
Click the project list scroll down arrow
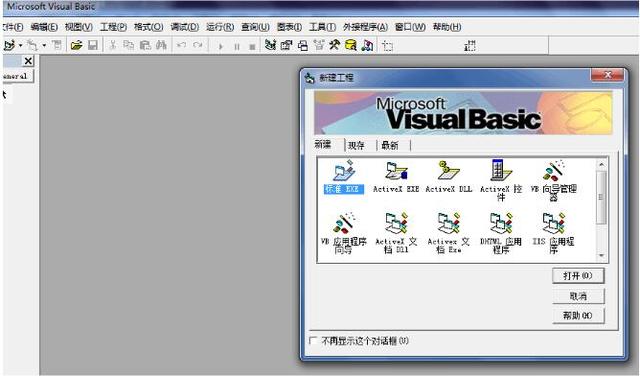point(601,256)
